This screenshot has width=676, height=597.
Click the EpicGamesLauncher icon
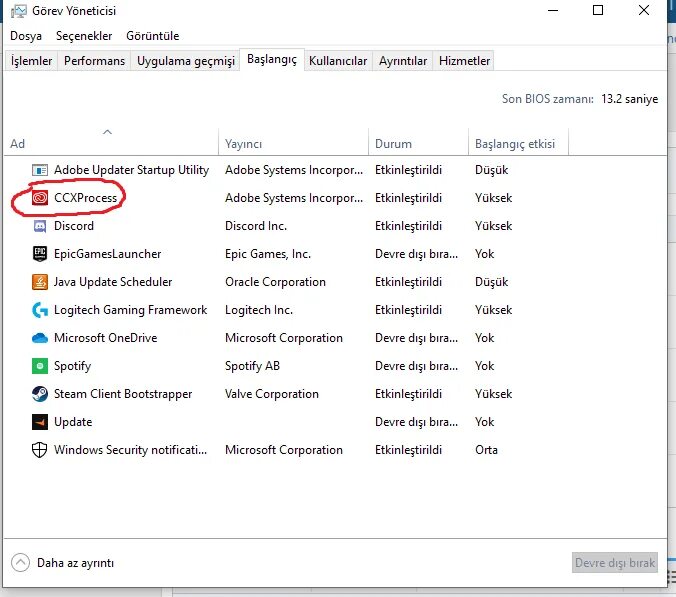point(40,254)
